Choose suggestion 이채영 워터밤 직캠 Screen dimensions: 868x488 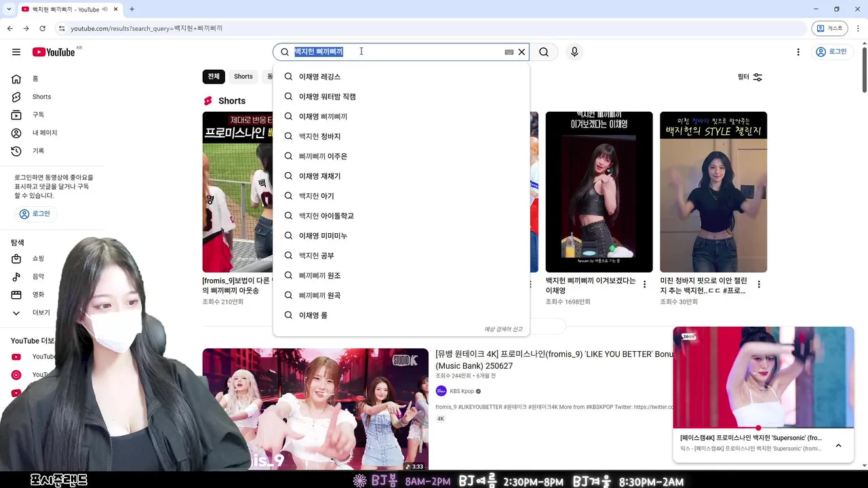[401, 97]
